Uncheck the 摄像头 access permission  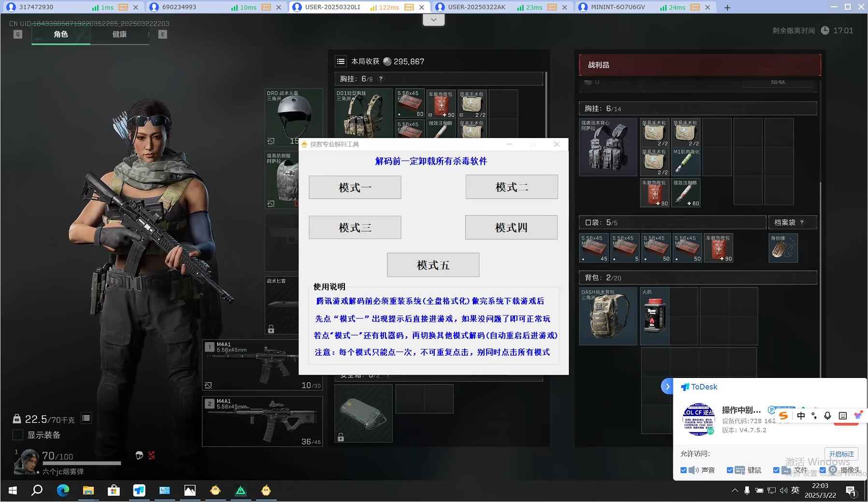click(x=823, y=470)
